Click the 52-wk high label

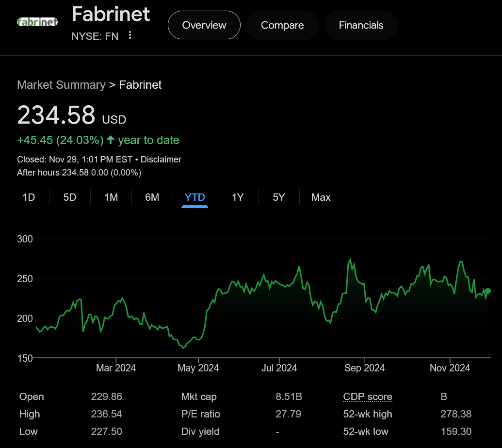click(368, 414)
